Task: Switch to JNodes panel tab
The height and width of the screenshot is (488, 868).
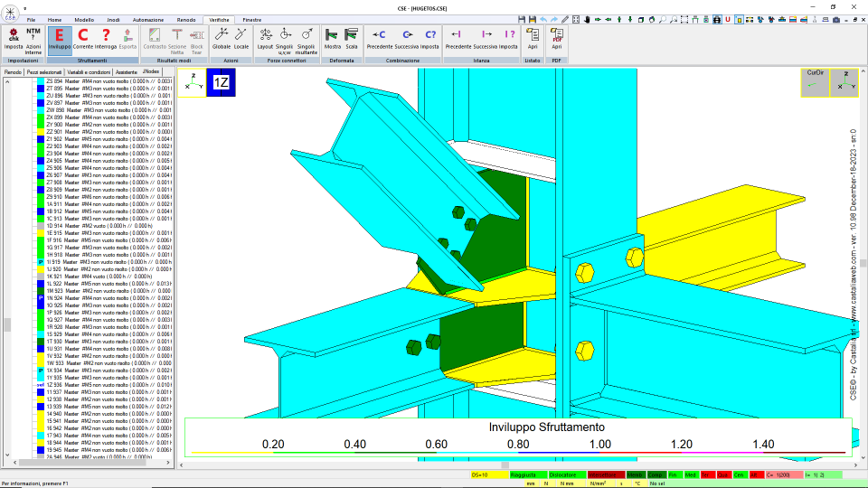Action: (151, 72)
